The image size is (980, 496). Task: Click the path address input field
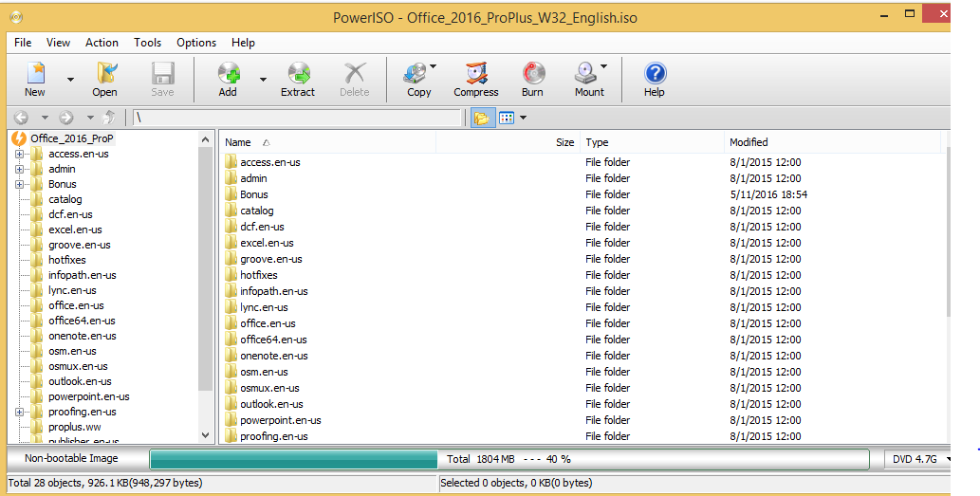click(298, 118)
